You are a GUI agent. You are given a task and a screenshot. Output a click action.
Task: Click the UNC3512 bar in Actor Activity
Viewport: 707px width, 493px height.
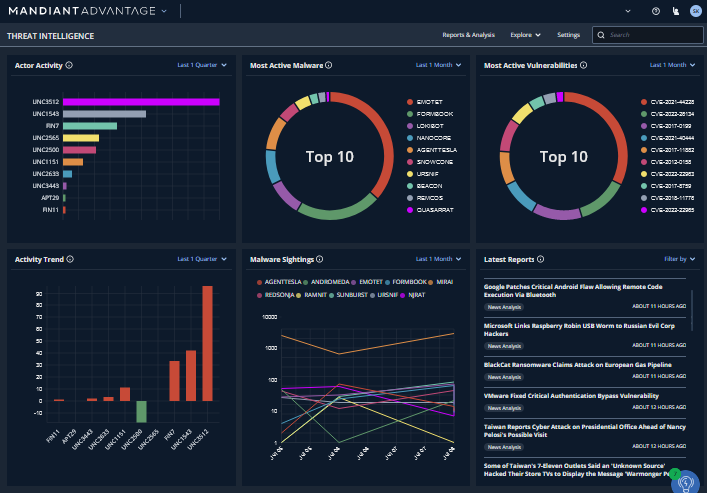coord(141,101)
